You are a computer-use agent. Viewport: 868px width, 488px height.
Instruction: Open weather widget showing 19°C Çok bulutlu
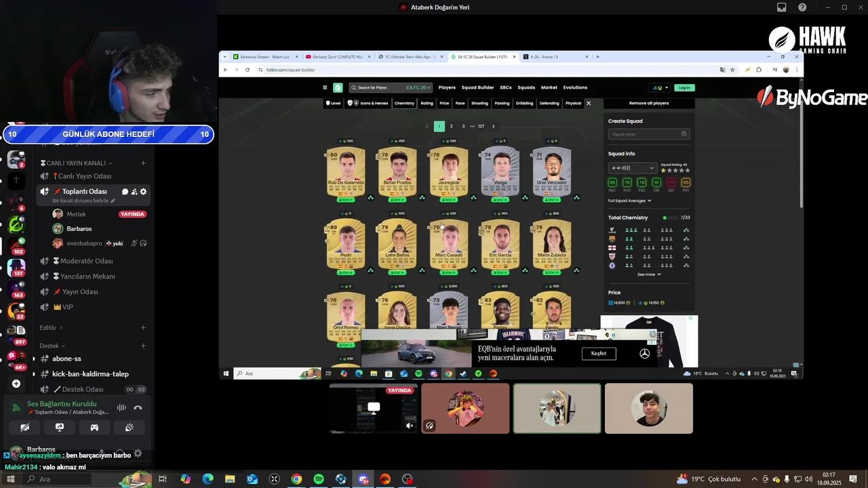709,479
